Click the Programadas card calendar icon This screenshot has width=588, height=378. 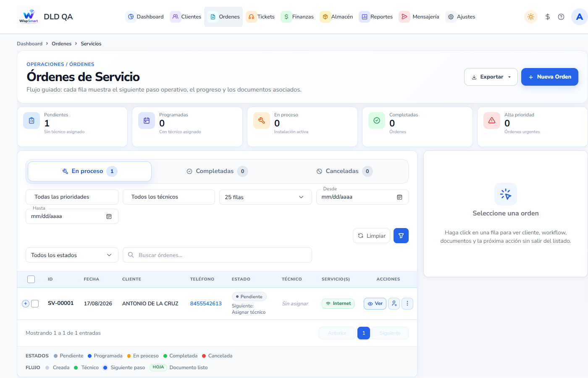click(147, 121)
